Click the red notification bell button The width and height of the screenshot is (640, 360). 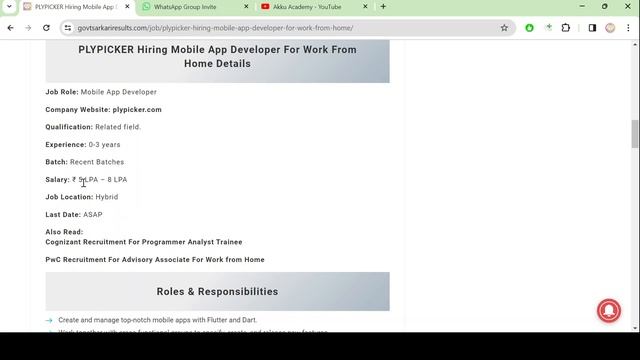click(609, 311)
